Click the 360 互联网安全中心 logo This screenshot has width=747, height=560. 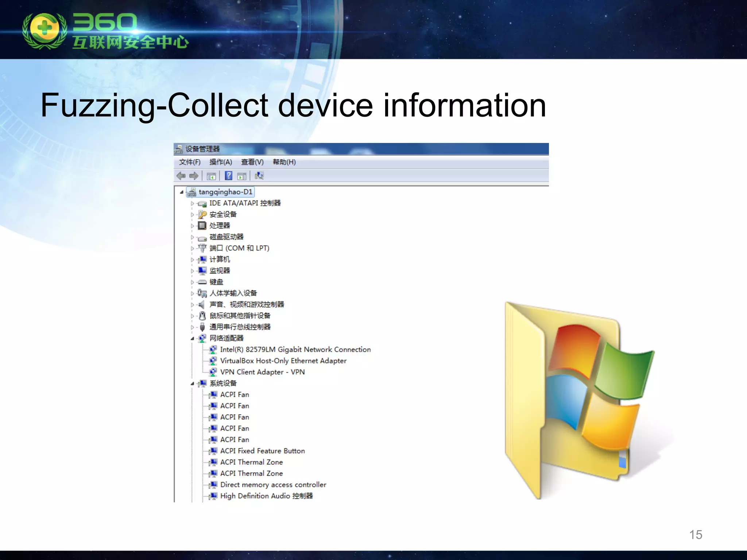pyautogui.click(x=106, y=31)
